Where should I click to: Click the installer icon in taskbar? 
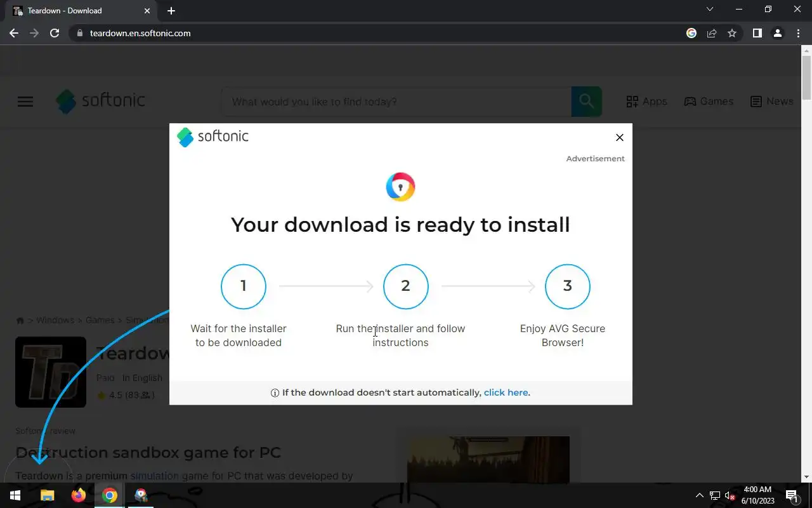tap(141, 495)
